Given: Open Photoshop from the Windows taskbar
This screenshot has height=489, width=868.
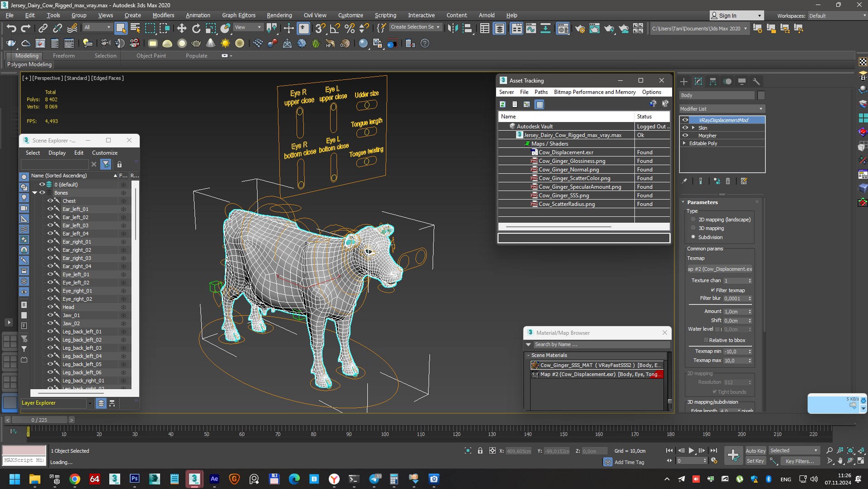Looking at the screenshot, I should click(x=135, y=479).
